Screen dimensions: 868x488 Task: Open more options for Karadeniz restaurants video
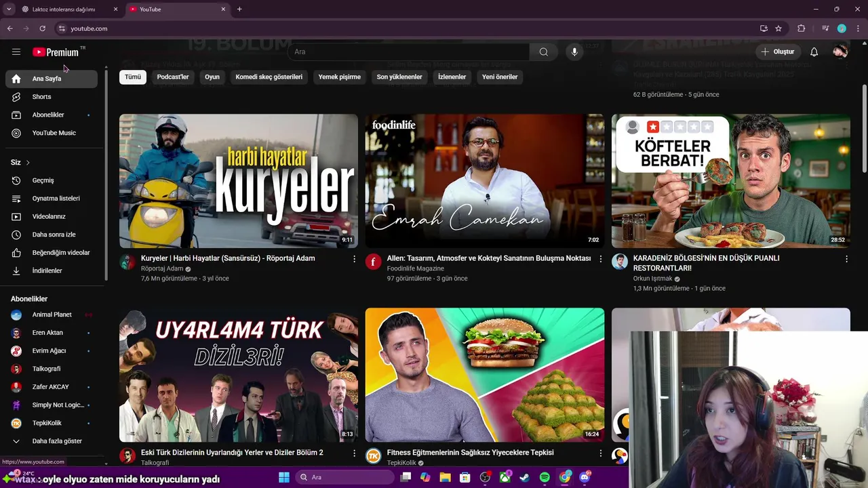tap(846, 259)
